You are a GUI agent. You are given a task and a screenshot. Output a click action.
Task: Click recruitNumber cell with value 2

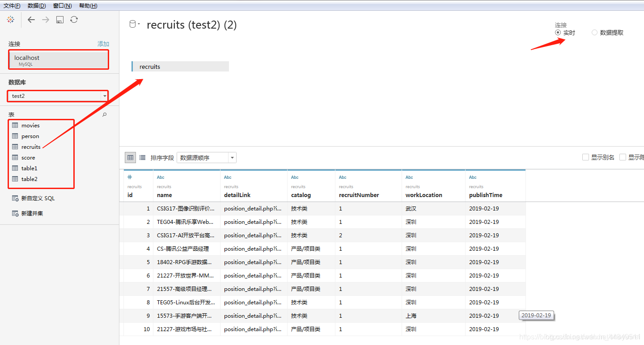coord(369,236)
